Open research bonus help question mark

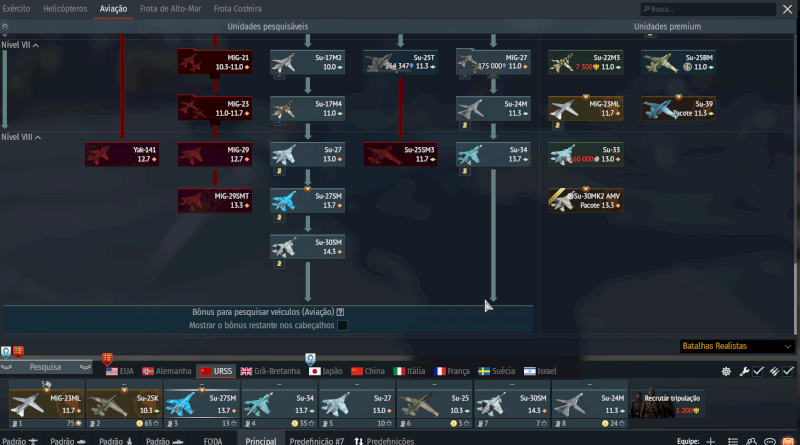tap(340, 312)
